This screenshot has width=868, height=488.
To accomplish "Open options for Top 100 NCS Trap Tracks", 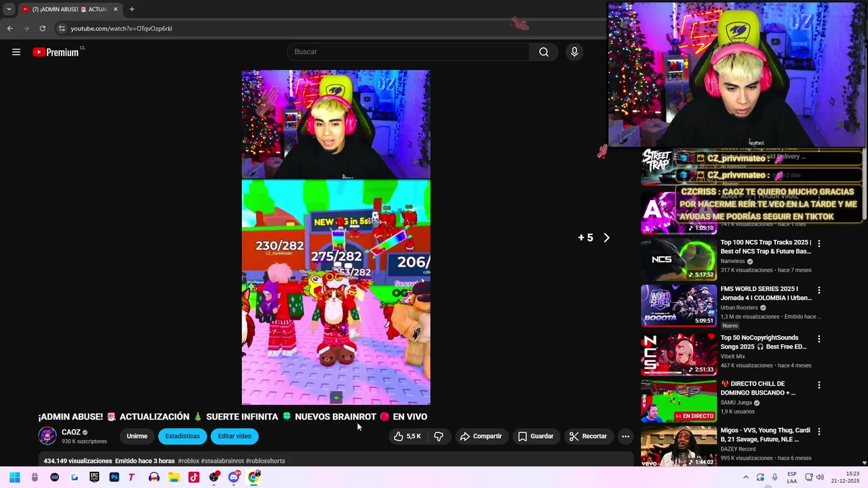I will 818,243.
